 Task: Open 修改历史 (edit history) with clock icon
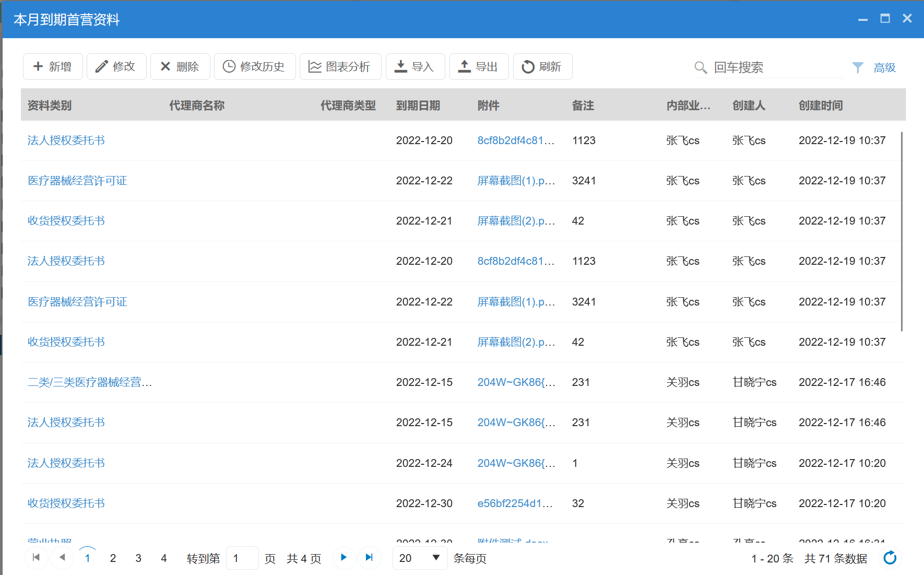point(255,67)
